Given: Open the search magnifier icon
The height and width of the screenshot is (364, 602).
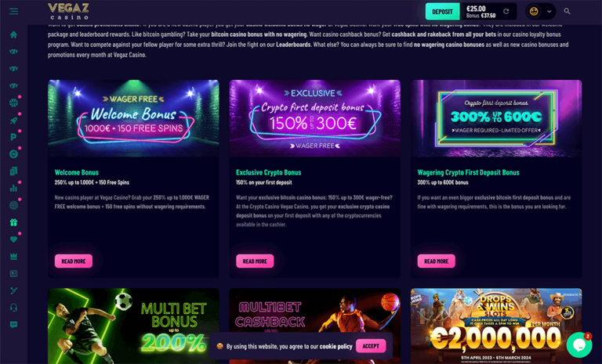Looking at the screenshot, I should (x=567, y=12).
